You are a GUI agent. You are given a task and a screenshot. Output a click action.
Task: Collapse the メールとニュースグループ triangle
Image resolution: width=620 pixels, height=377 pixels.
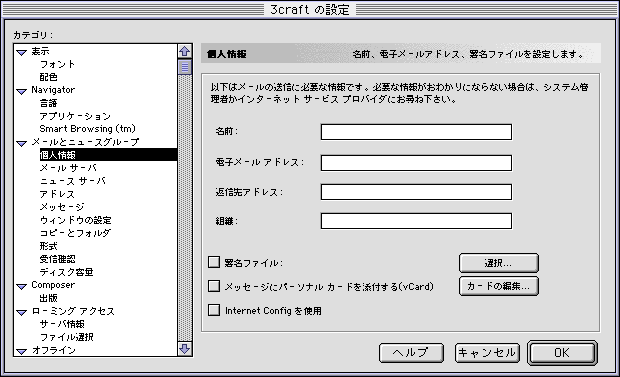(x=22, y=143)
